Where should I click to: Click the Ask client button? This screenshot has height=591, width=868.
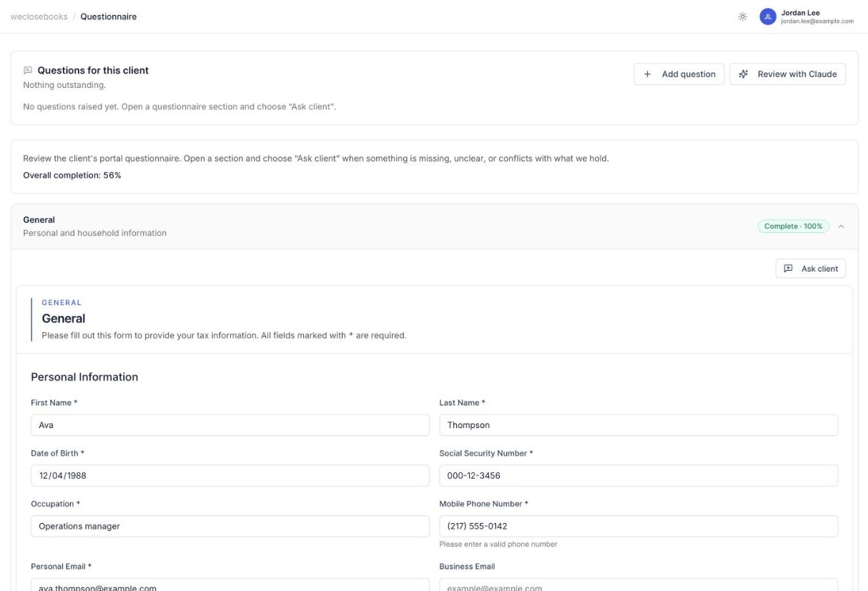810,269
